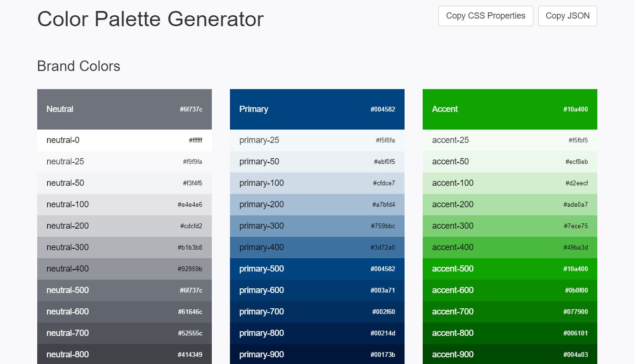This screenshot has height=364, width=635.
Task: Click the Copy JSON button
Action: pos(567,16)
